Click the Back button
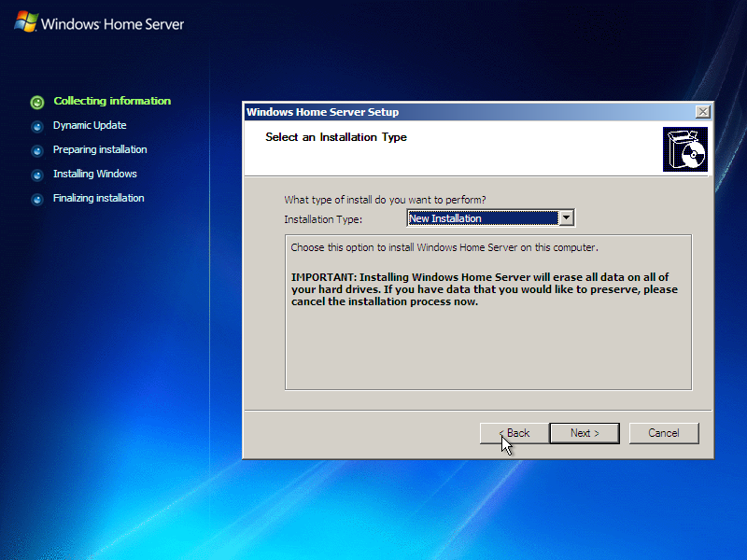Viewport: 747px width, 560px height. (512, 433)
